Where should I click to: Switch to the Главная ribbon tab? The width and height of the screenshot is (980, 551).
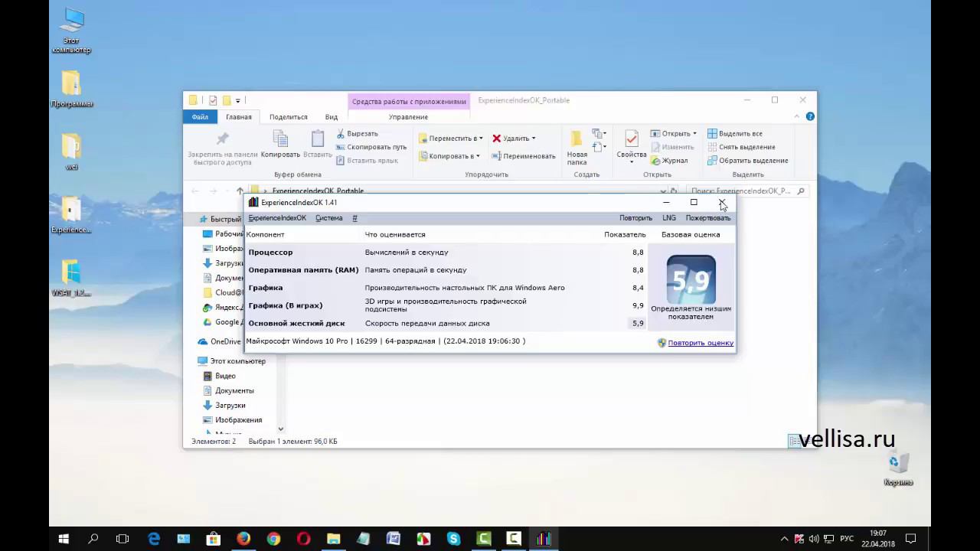pyautogui.click(x=238, y=117)
